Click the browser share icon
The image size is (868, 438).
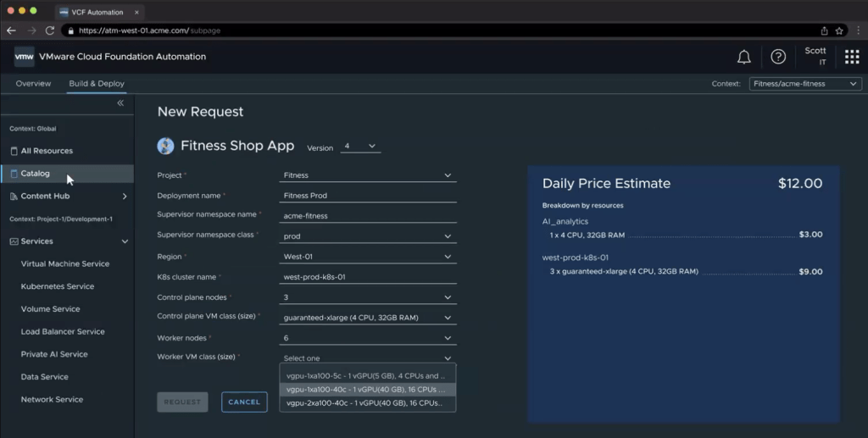click(x=822, y=30)
